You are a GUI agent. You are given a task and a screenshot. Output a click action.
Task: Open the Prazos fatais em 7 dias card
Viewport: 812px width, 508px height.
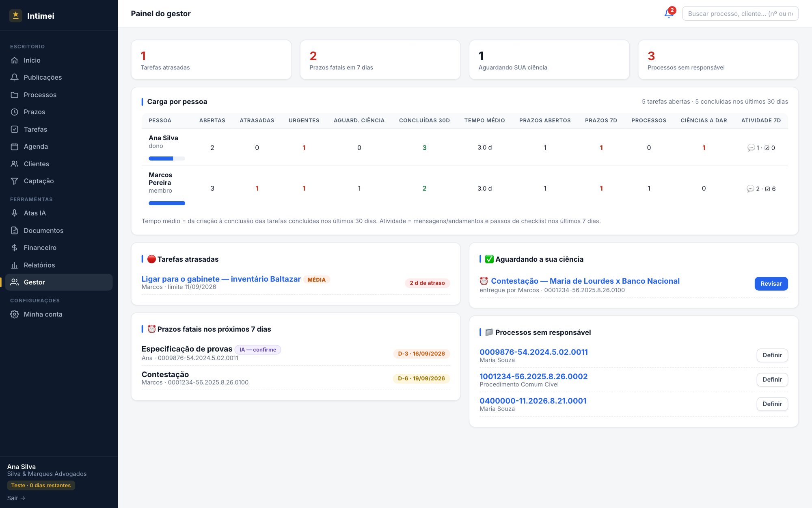coord(380,60)
